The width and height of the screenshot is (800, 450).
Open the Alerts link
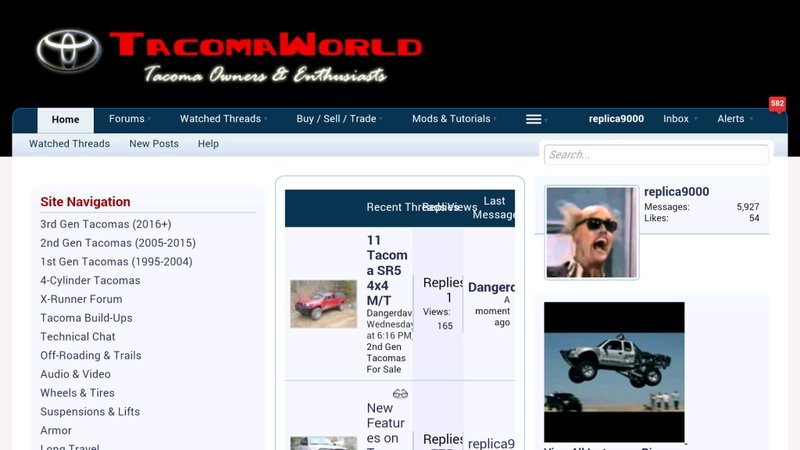pyautogui.click(x=731, y=118)
